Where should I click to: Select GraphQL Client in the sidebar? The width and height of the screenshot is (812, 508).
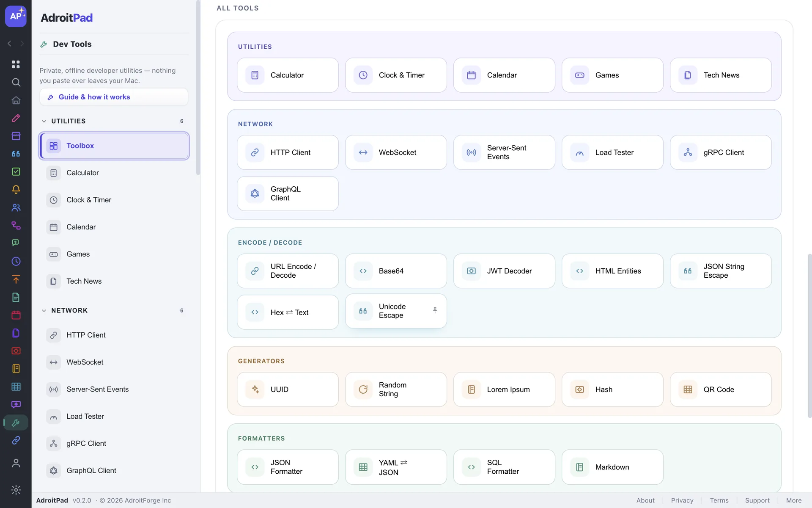coord(114,470)
